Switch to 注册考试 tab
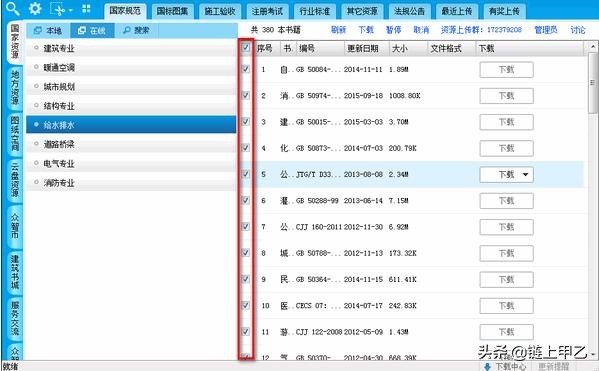The image size is (599, 371). (267, 11)
